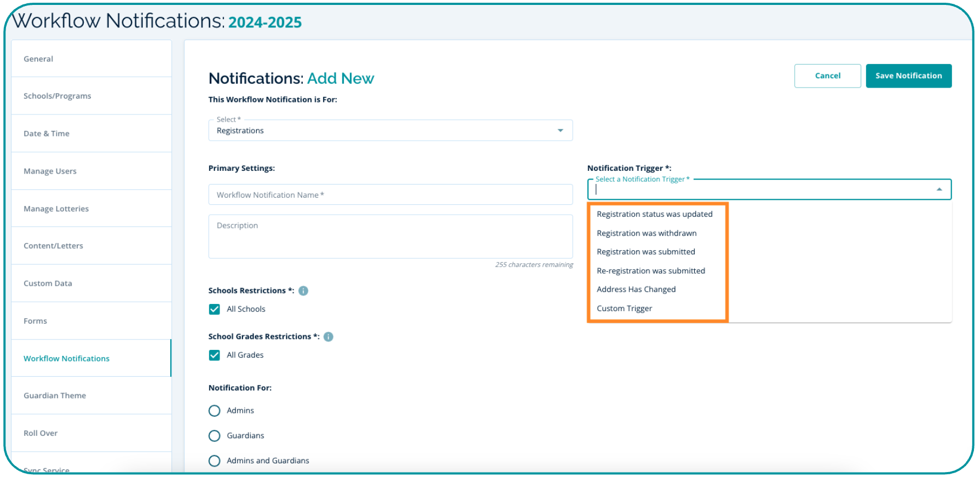The height and width of the screenshot is (483, 980).
Task: Pick 'Registration was withdrawn' trigger option
Action: click(x=647, y=233)
